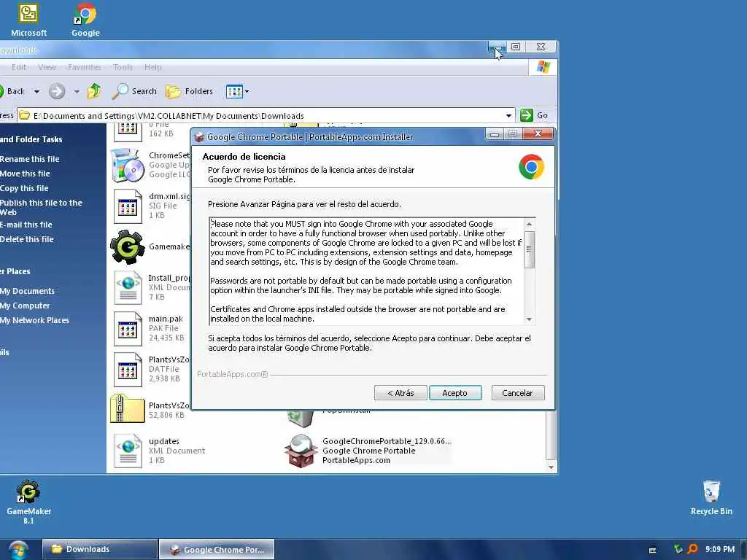Image resolution: width=747 pixels, height=560 pixels.
Task: Click the 9:09 PM taskbar clock
Action: coord(720,549)
